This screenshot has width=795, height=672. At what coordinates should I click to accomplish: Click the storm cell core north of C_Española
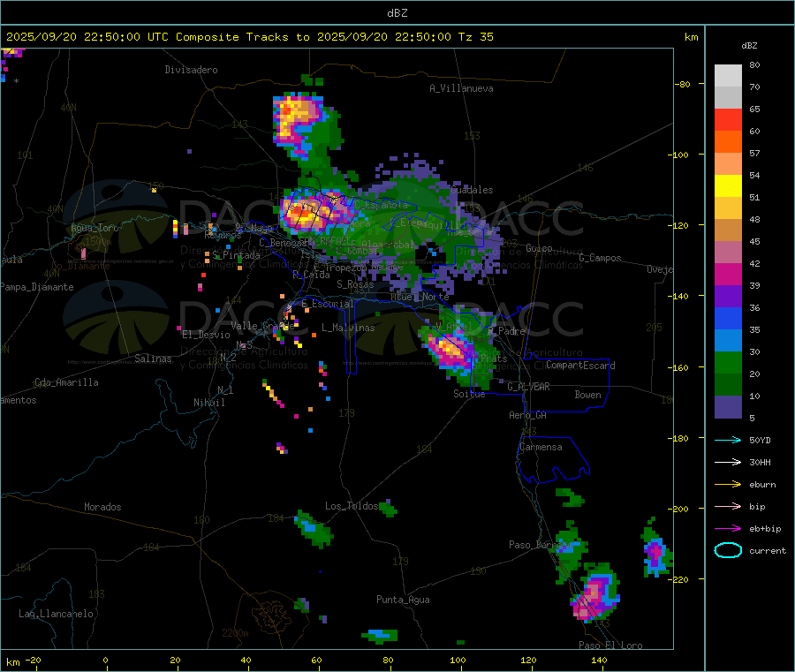pyautogui.click(x=299, y=119)
